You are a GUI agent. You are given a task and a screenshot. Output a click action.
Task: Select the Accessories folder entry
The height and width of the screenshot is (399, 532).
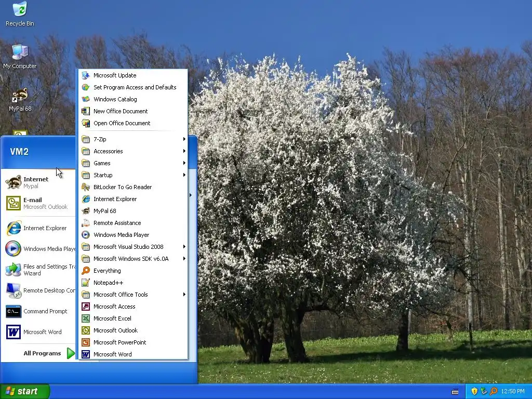click(x=133, y=151)
